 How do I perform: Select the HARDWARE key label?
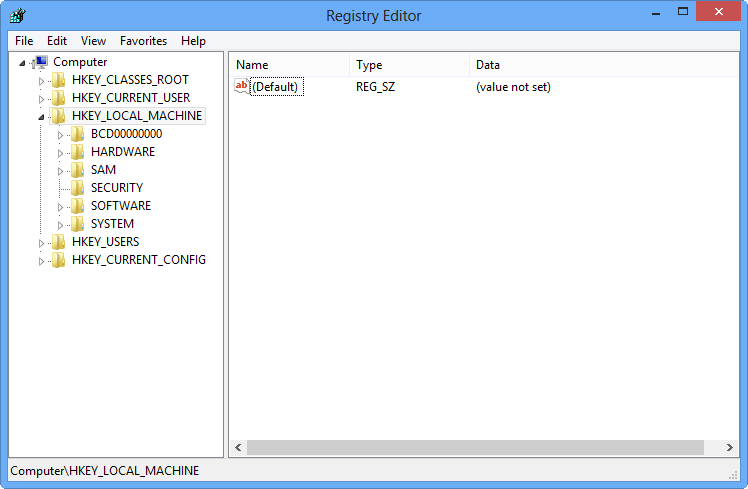coord(123,152)
